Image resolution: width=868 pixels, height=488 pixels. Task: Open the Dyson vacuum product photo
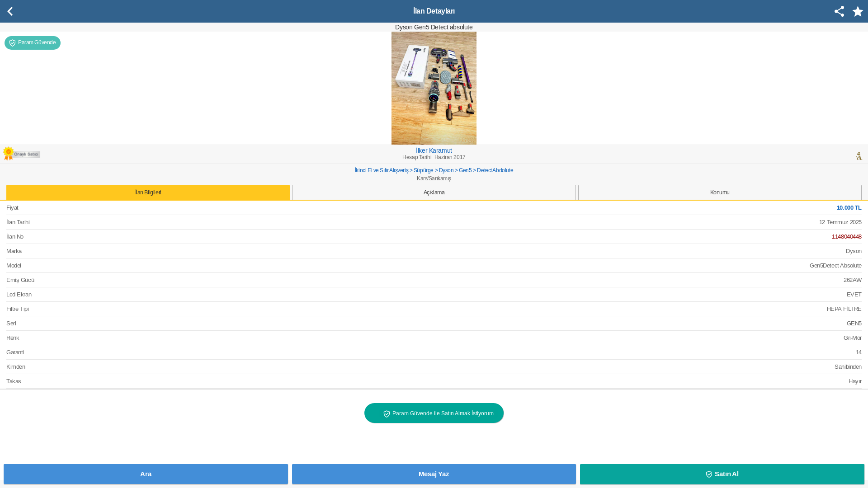434,88
